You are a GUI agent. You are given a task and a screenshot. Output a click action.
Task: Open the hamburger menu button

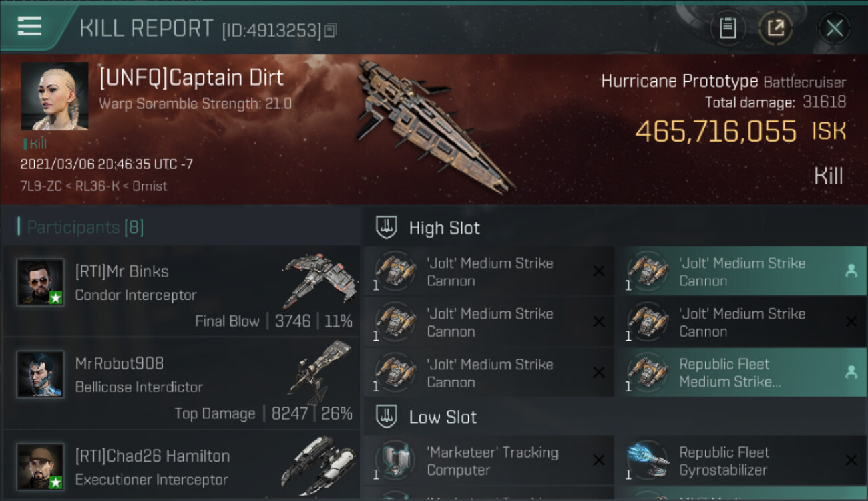(x=30, y=27)
